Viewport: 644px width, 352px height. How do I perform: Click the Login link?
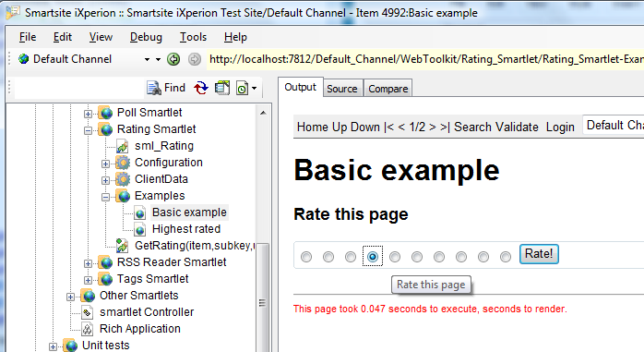click(560, 127)
